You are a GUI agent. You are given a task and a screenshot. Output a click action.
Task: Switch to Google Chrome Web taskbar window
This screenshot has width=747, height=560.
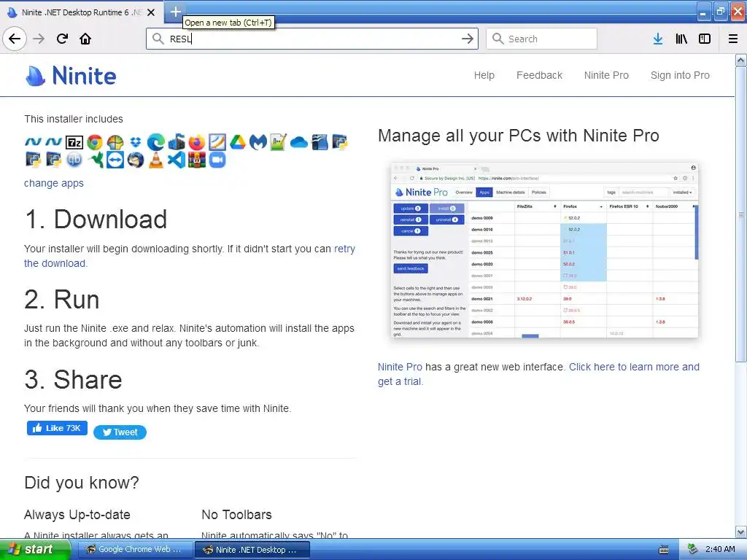(x=134, y=550)
